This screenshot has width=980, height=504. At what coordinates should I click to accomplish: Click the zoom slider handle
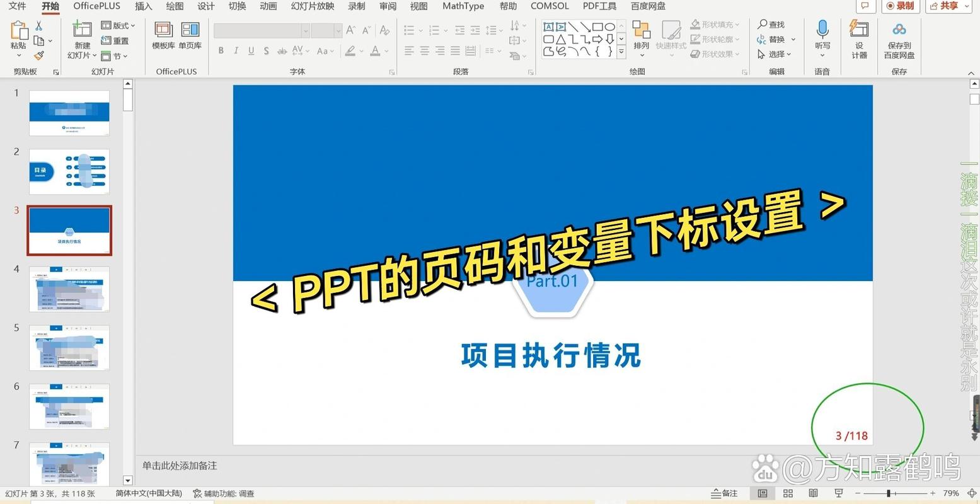[889, 493]
